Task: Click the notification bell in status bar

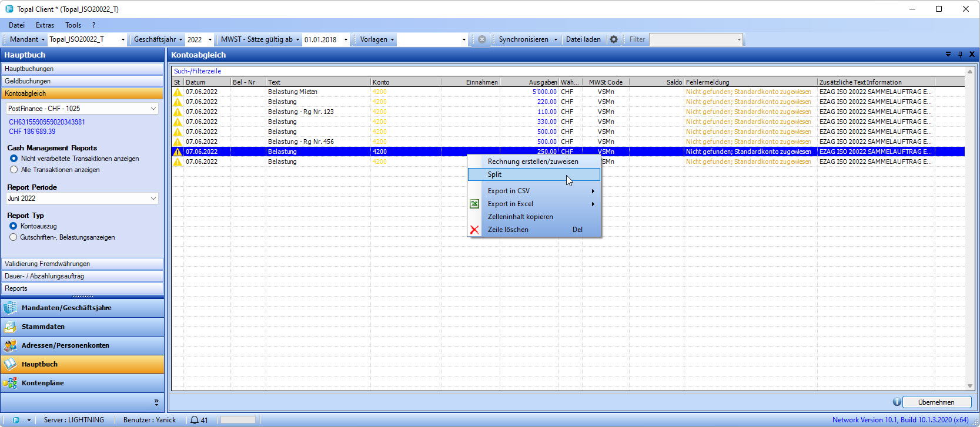Action: point(195,420)
